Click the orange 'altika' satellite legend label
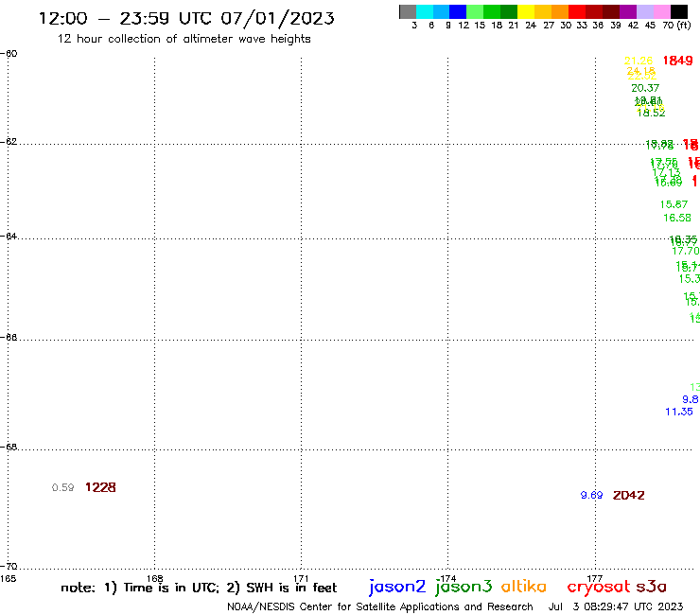700x615 pixels. [x=524, y=587]
